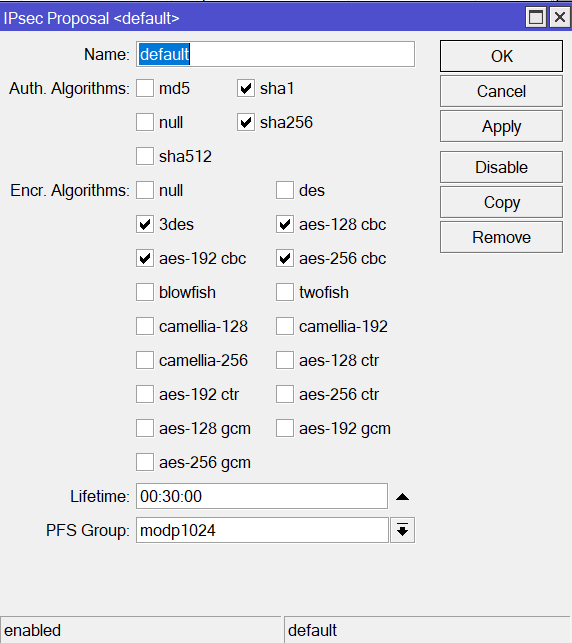Uncheck the 3des encryption checkbox
The height and width of the screenshot is (643, 572).
point(145,224)
